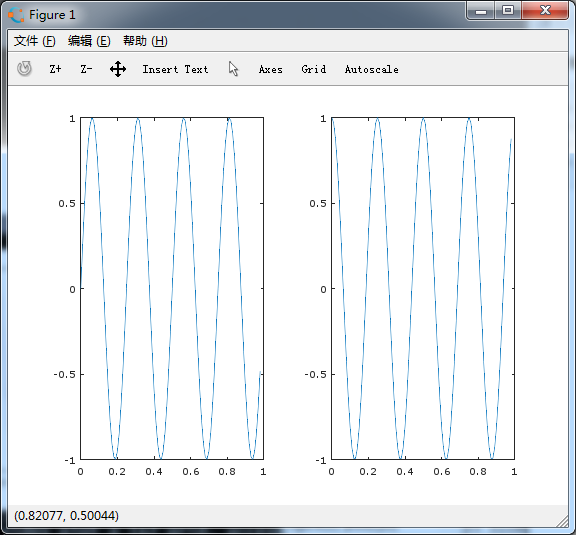Image resolution: width=576 pixels, height=535 pixels.
Task: Click x-axis label 0.4 on right plot
Action: tap(405, 471)
